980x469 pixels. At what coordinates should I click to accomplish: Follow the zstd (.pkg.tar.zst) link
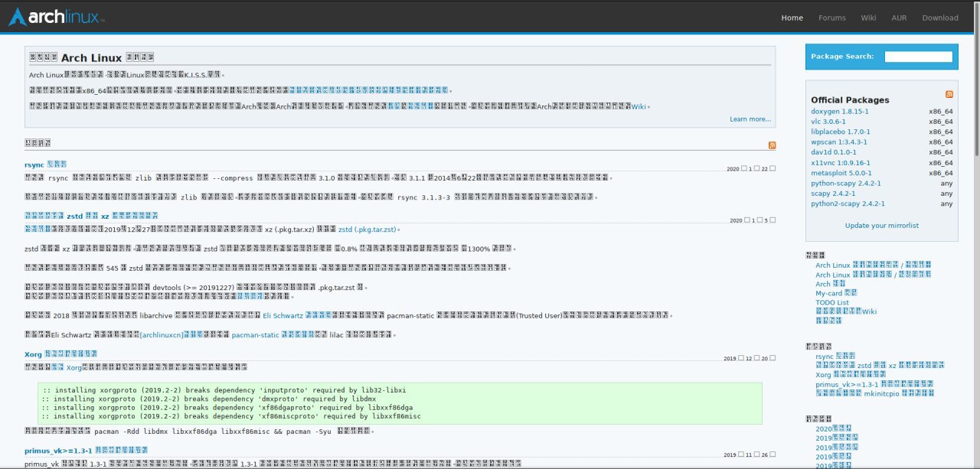[x=368, y=230]
